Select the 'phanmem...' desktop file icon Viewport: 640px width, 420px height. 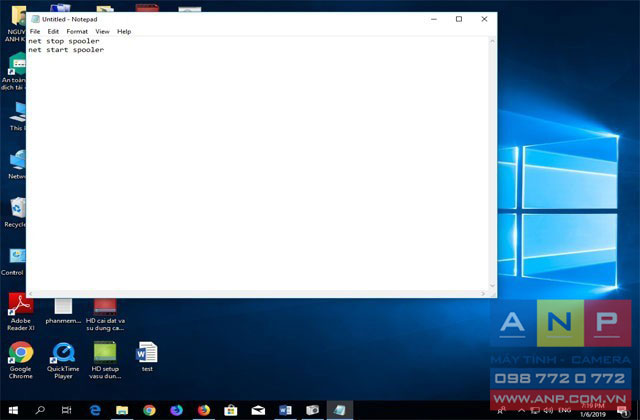[63, 311]
